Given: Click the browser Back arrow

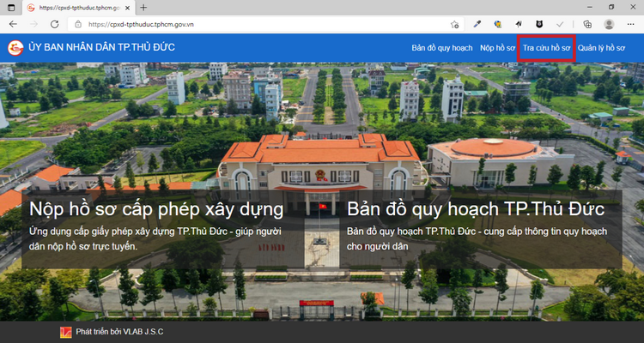Looking at the screenshot, I should point(13,24).
